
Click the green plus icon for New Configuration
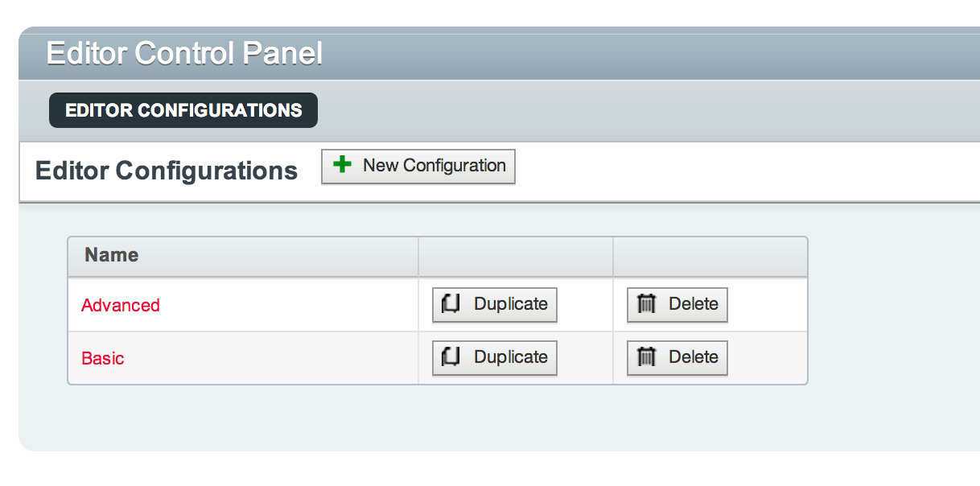[x=343, y=165]
